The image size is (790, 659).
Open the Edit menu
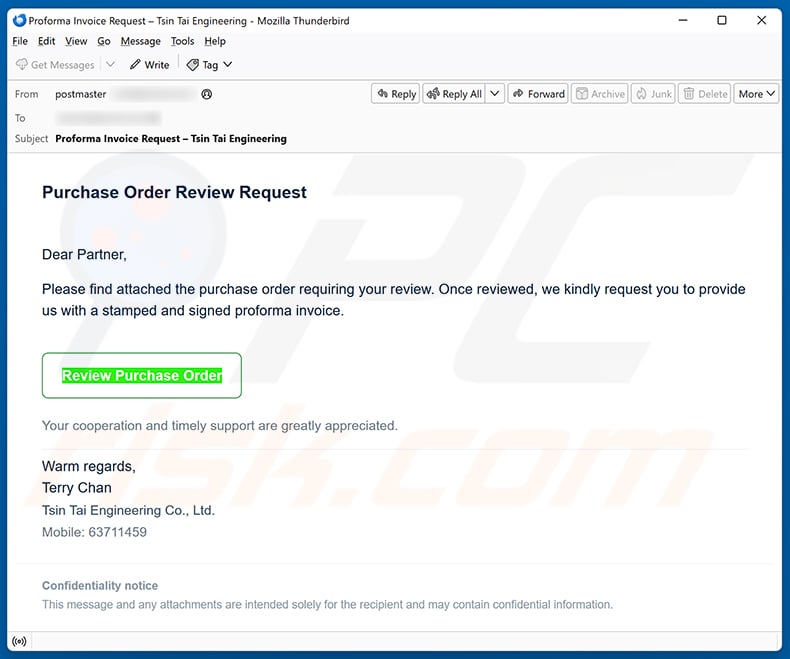(46, 41)
